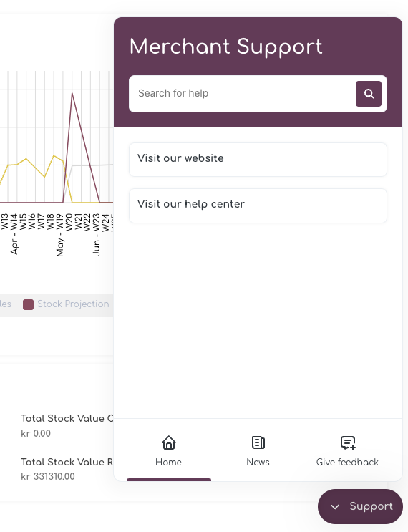Click the News newspaper icon
408x532 pixels.
(x=258, y=442)
